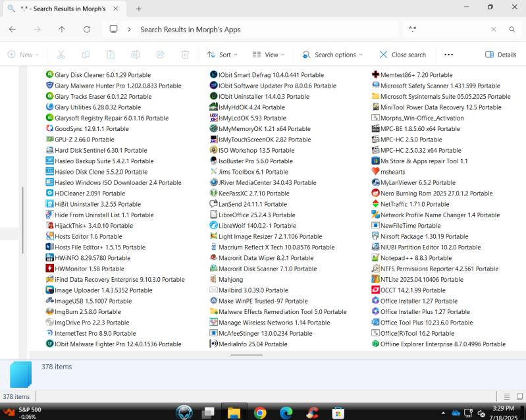Click the Microsoft Sysinternals Suite folder icon
Viewport: 526px width, 420px height.
375,96
